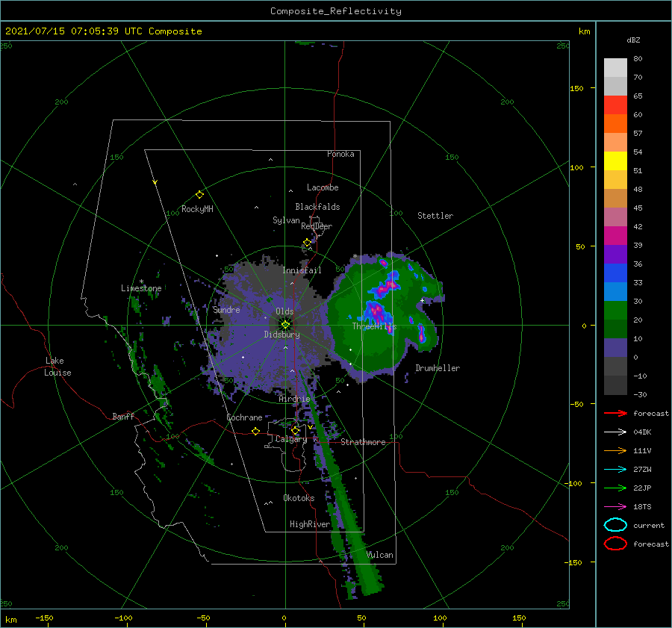Click the Red Deer label on map
Screen dimensions: 672x628
317,226
